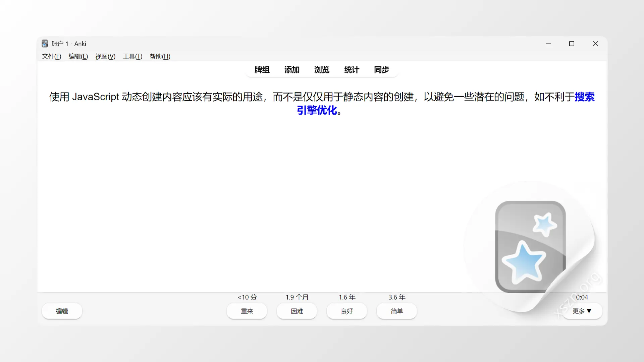Click the card text mentioning JavaScript

(x=322, y=103)
